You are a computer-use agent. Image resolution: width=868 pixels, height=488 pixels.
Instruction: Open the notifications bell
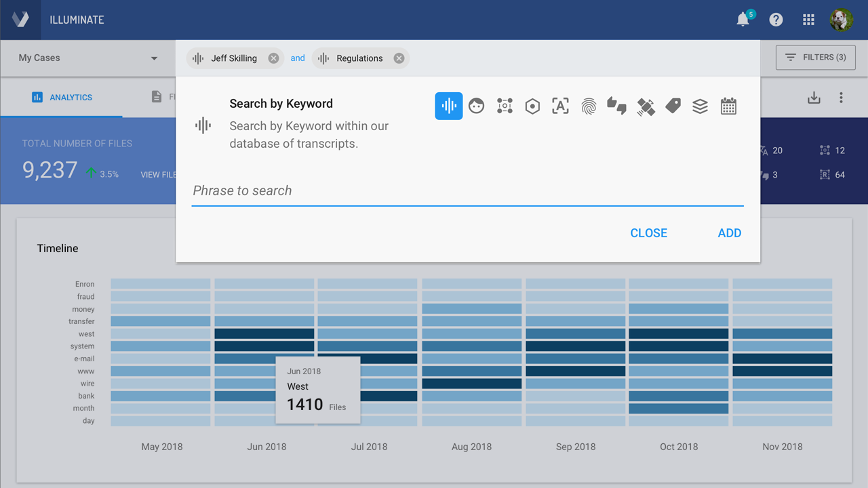743,20
